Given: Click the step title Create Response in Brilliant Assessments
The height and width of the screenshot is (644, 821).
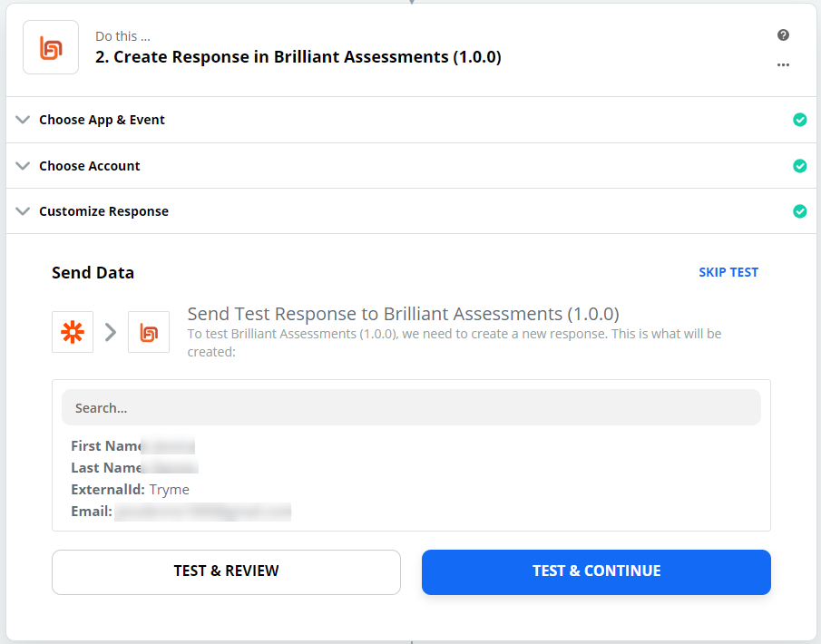Looking at the screenshot, I should tap(298, 57).
